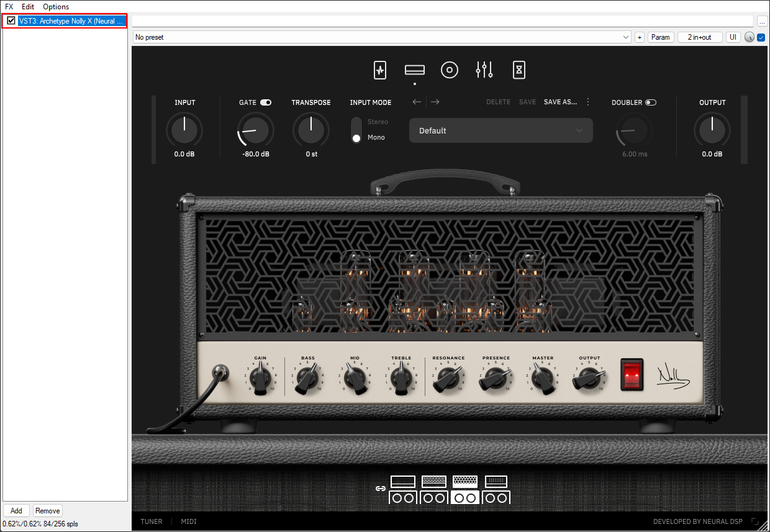Click the plus button beside preset box

click(x=640, y=37)
